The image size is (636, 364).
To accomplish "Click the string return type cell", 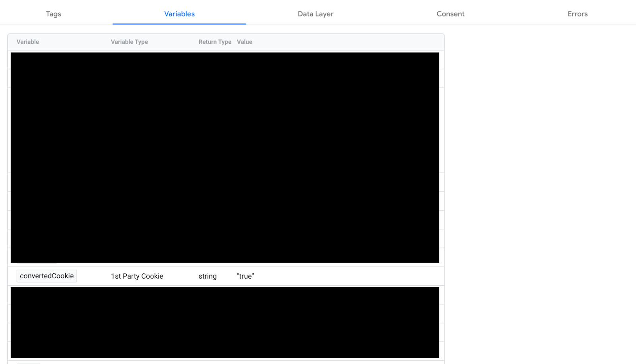I will click(207, 276).
